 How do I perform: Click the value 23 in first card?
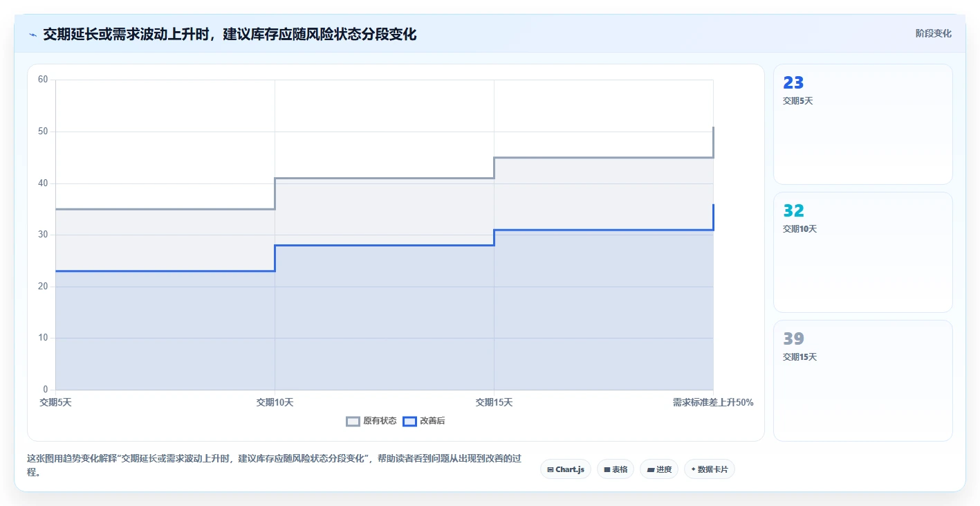(x=793, y=83)
